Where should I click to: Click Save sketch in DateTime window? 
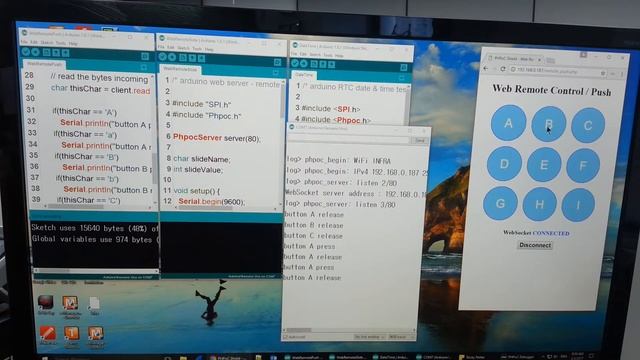(x=331, y=64)
